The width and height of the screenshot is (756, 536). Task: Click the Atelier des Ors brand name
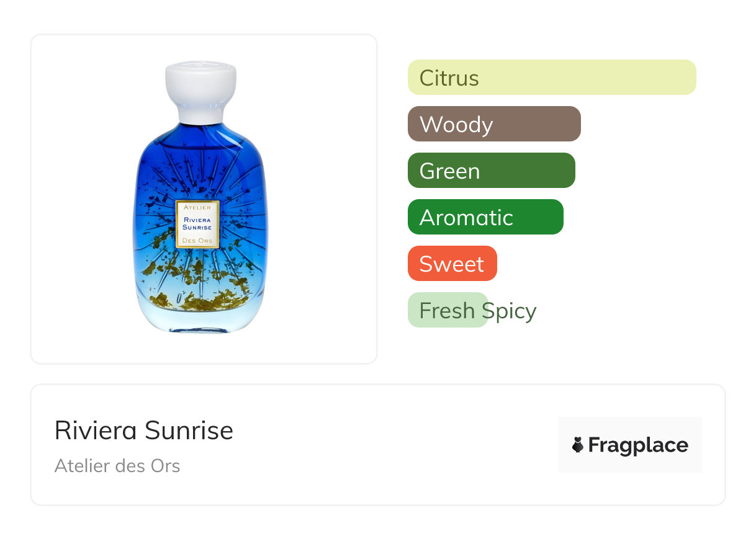[117, 465]
